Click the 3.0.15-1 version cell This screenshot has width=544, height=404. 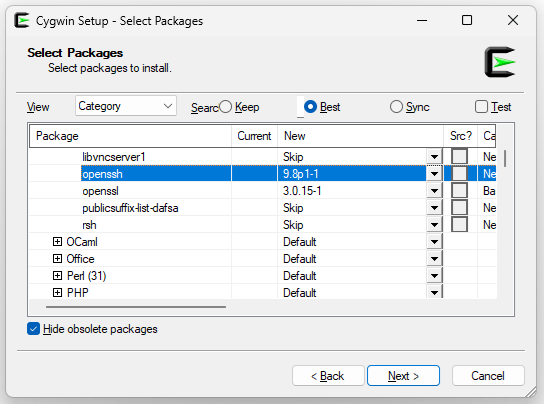tap(352, 191)
